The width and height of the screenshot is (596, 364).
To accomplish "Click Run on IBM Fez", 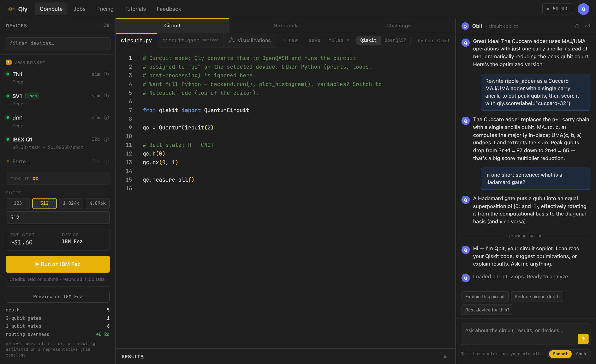I will point(58,264).
